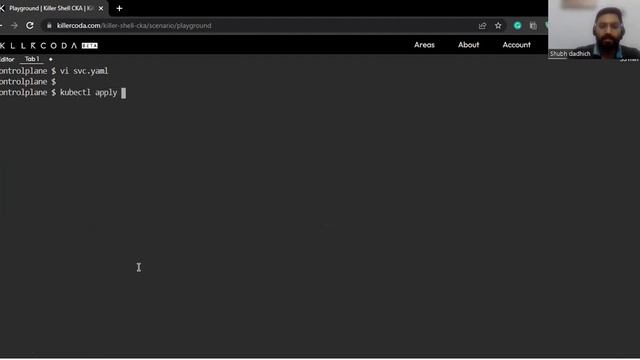Select the Playground Killer Shell CKA browser tab
The image size is (640, 360).
click(53, 8)
